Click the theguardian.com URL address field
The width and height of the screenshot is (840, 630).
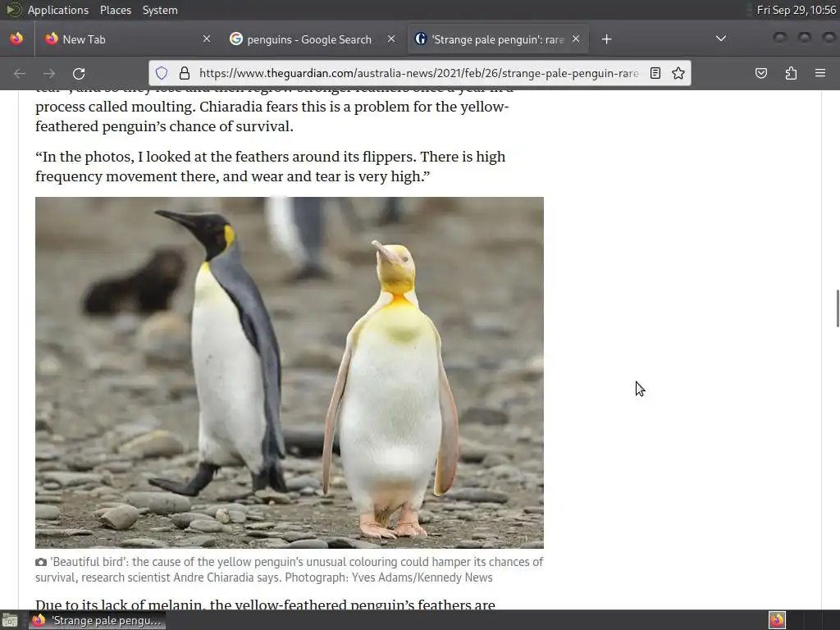click(x=419, y=73)
